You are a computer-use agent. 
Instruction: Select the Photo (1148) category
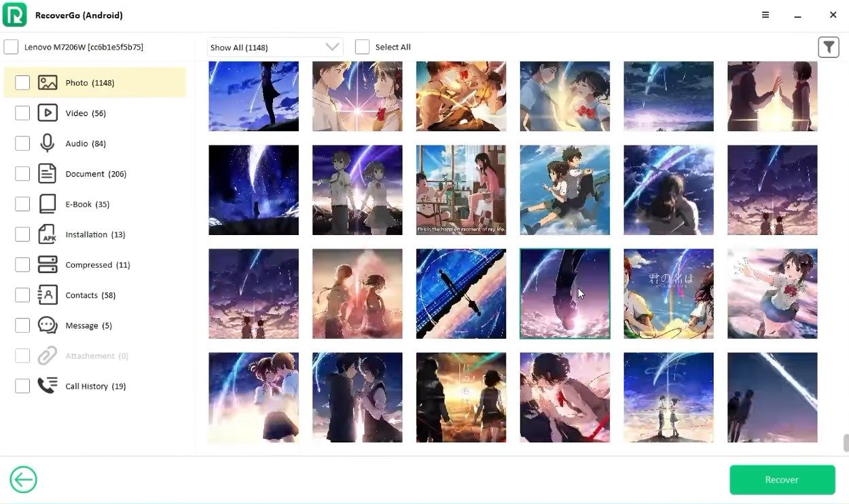[95, 83]
